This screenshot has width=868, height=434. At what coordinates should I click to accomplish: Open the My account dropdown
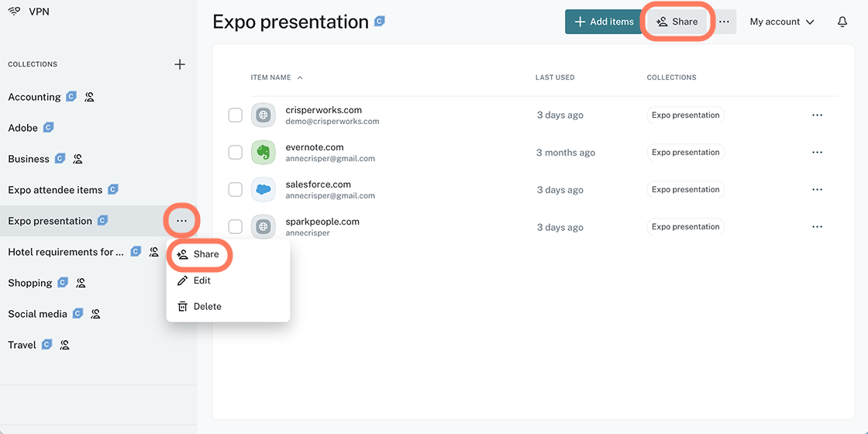pyautogui.click(x=782, y=22)
